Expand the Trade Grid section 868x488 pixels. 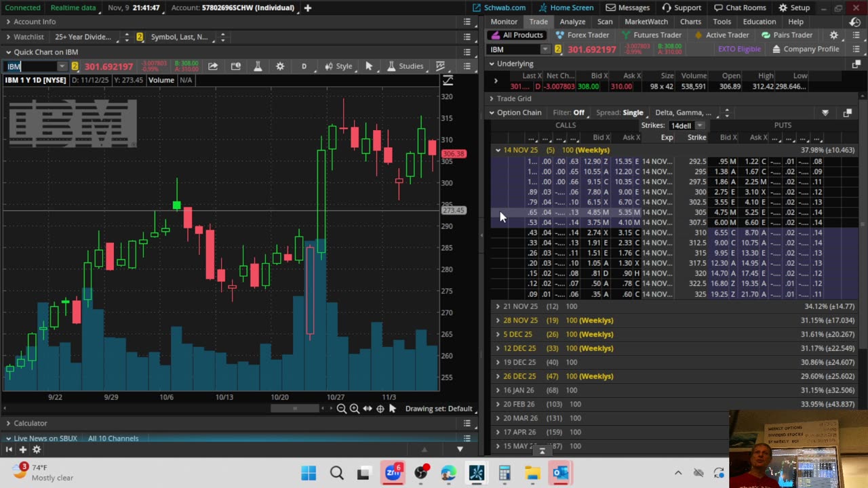pyautogui.click(x=492, y=99)
